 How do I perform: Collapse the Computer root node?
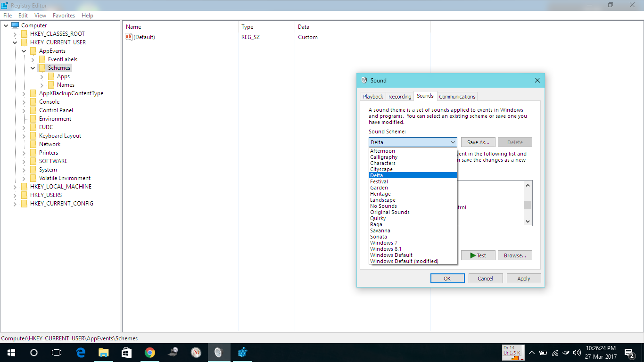point(6,25)
